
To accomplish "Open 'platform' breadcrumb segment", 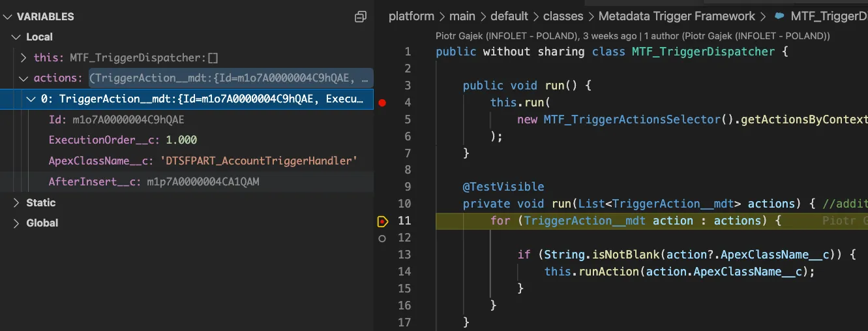I will [x=411, y=16].
